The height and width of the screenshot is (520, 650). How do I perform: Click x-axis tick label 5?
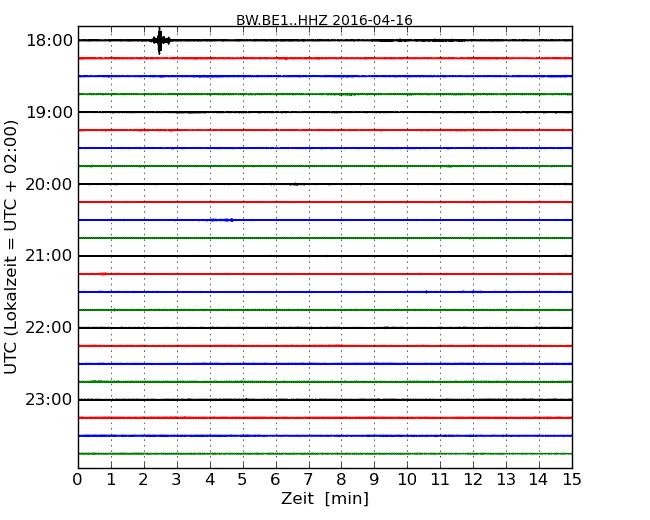[x=242, y=480]
